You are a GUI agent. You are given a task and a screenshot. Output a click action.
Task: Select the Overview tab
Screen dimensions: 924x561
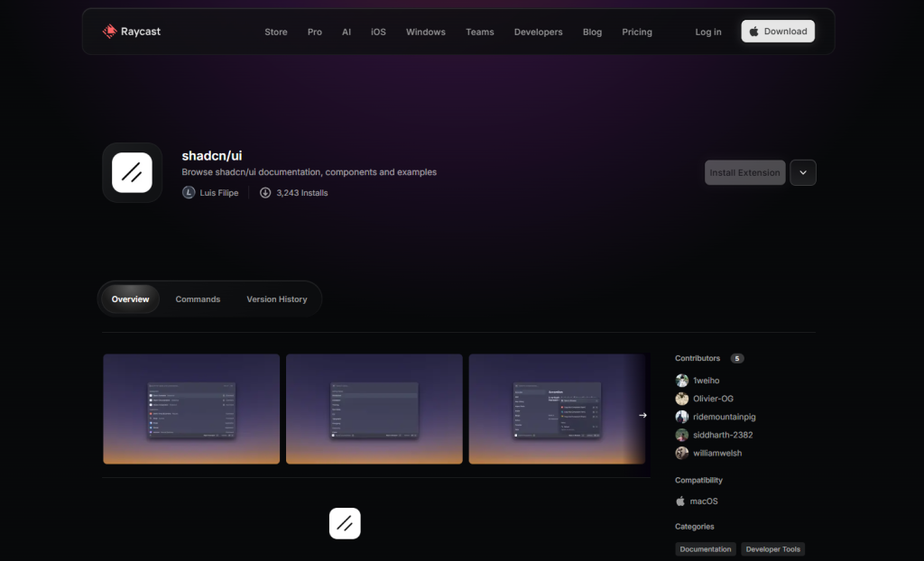130,299
